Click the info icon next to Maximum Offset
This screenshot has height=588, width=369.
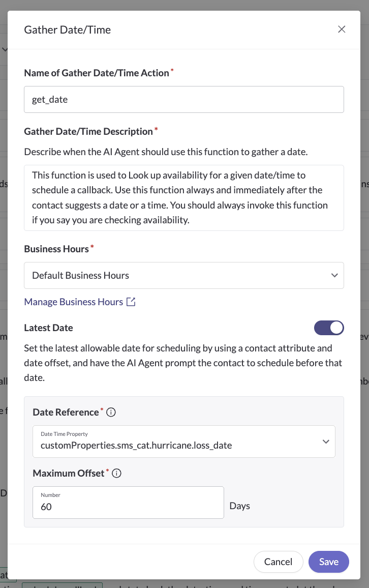tap(116, 473)
